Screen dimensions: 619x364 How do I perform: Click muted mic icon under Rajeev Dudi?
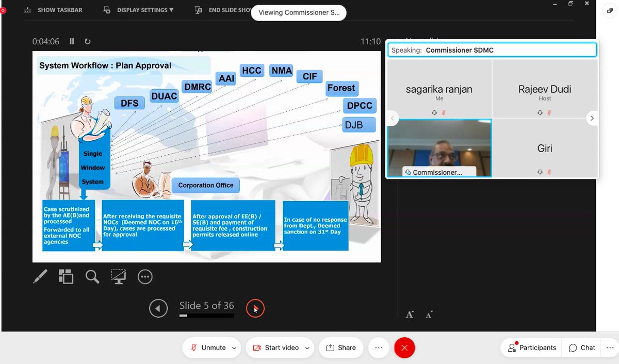click(x=550, y=112)
